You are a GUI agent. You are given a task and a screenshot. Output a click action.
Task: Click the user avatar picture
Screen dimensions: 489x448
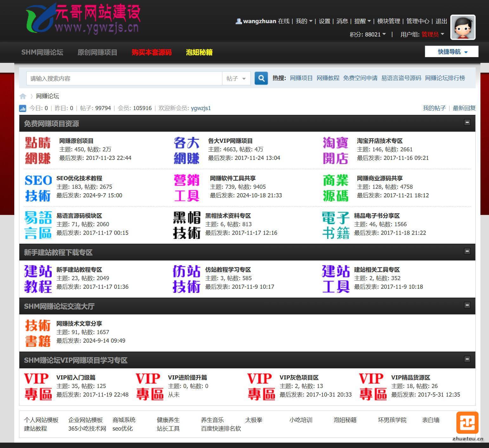(463, 27)
